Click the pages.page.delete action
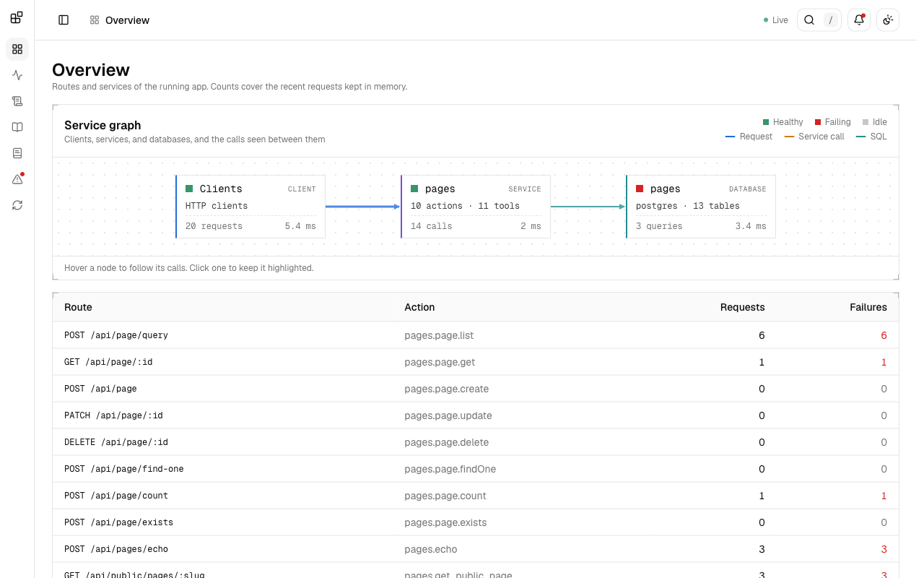Image resolution: width=924 pixels, height=578 pixels. click(x=446, y=442)
